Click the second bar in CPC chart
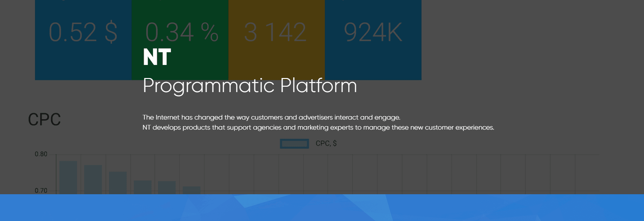 click(93, 179)
